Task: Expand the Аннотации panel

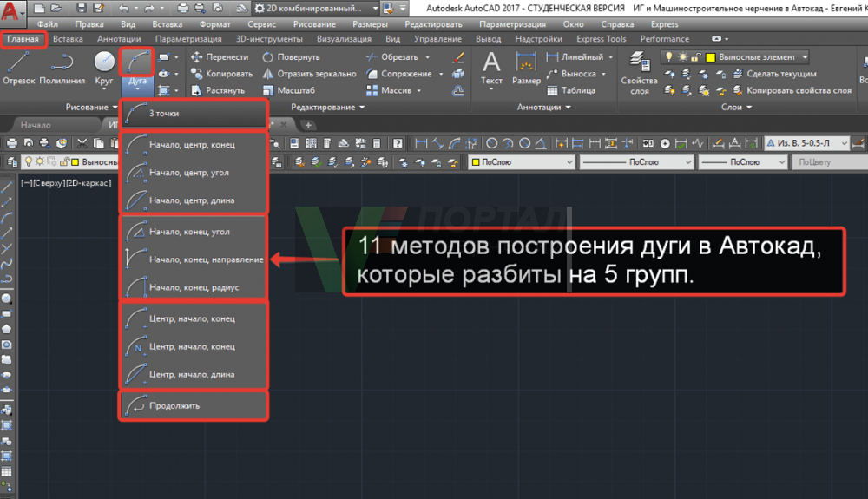Action: click(543, 107)
